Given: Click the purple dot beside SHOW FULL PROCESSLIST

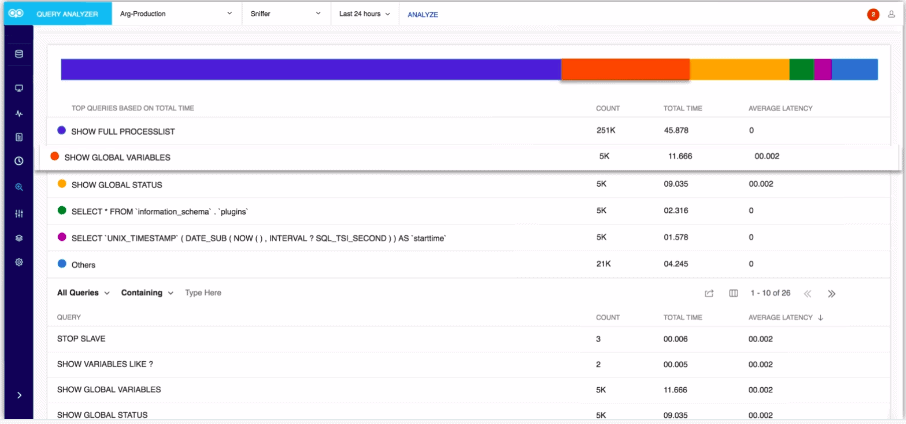Looking at the screenshot, I should tap(62, 131).
